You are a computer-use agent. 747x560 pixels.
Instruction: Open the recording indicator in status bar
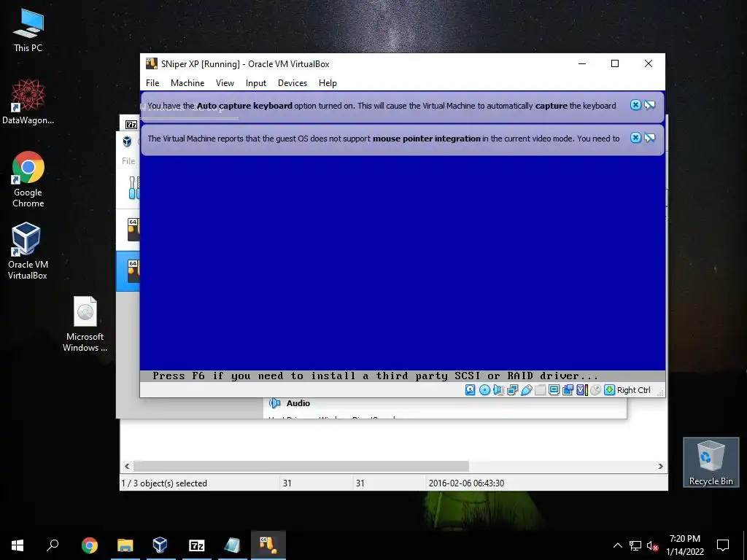[x=568, y=390]
